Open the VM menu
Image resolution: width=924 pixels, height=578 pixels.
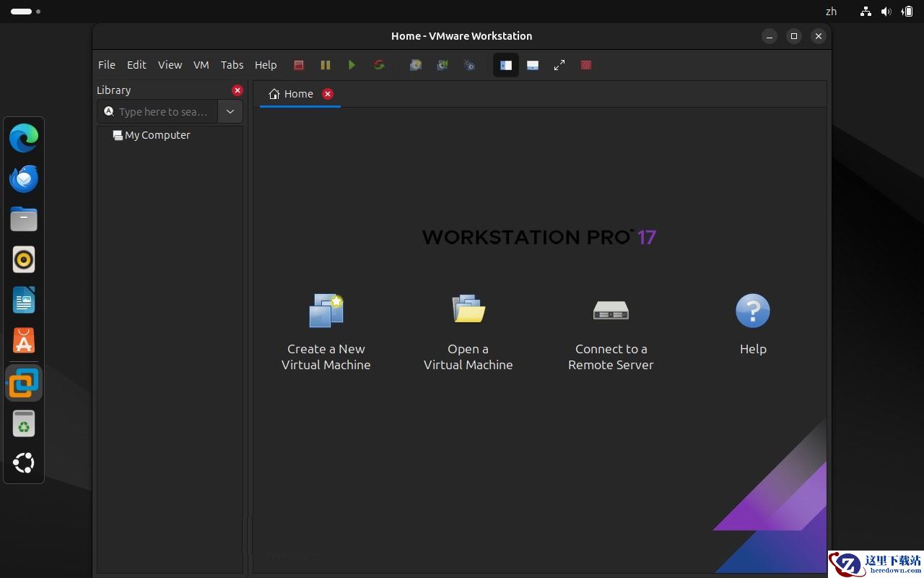(x=201, y=65)
